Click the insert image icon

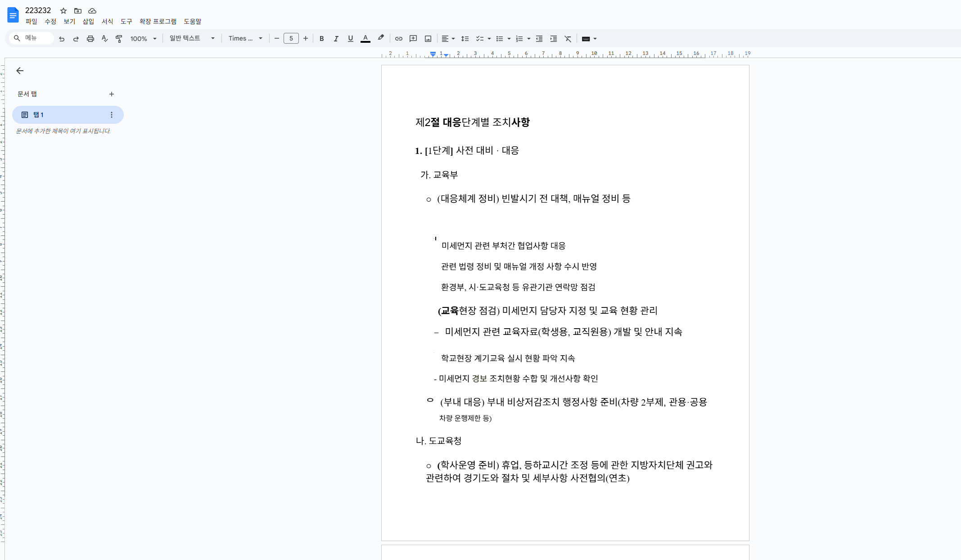pyautogui.click(x=428, y=39)
